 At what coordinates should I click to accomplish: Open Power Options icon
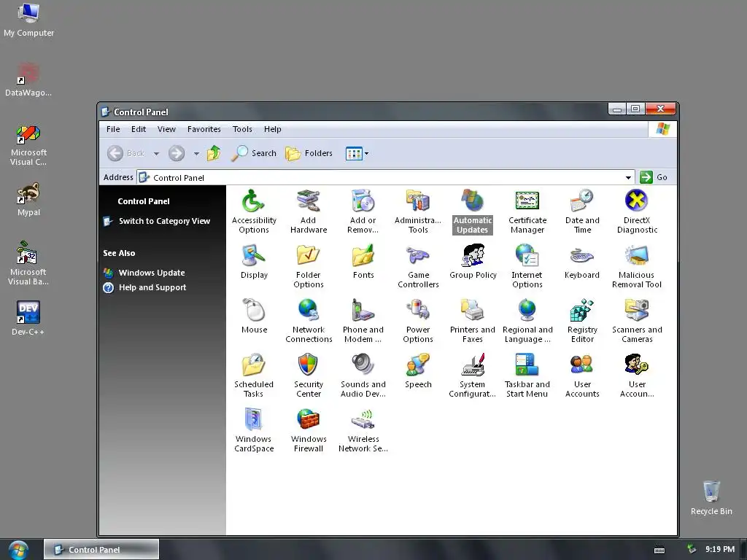418,321
